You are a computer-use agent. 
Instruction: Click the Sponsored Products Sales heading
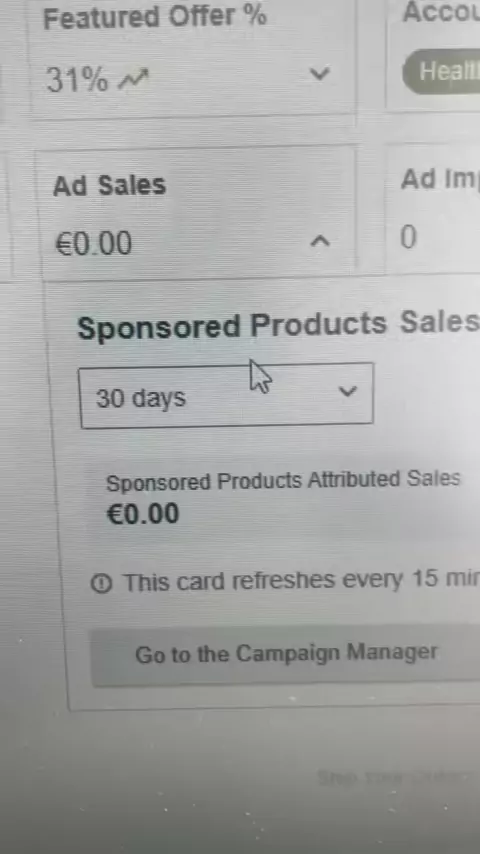pyautogui.click(x=278, y=325)
